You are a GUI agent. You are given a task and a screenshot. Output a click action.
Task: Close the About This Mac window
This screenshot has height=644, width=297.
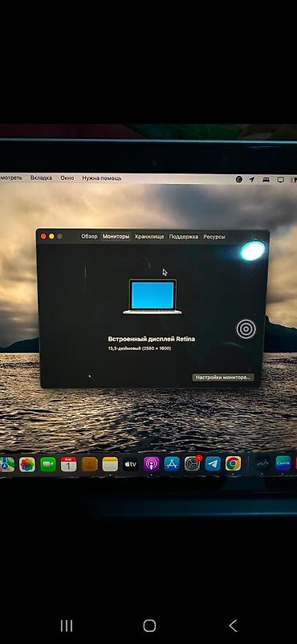(43, 236)
